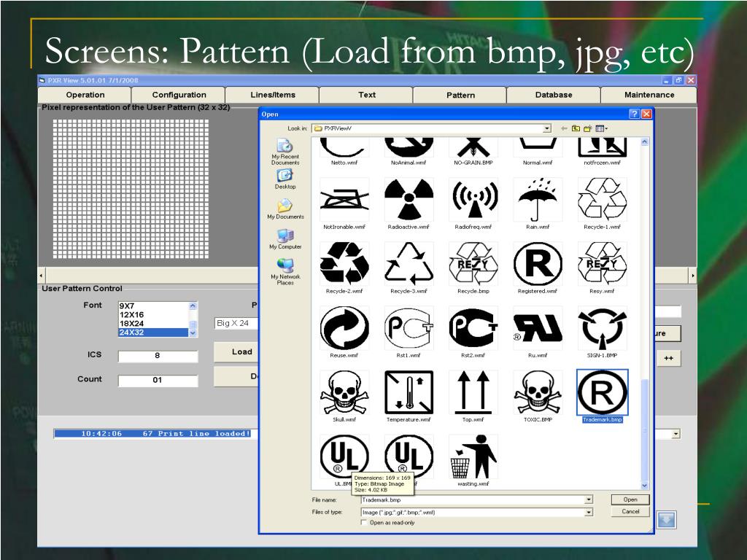
Task: Select the 12X16 font size
Action: tap(153, 315)
